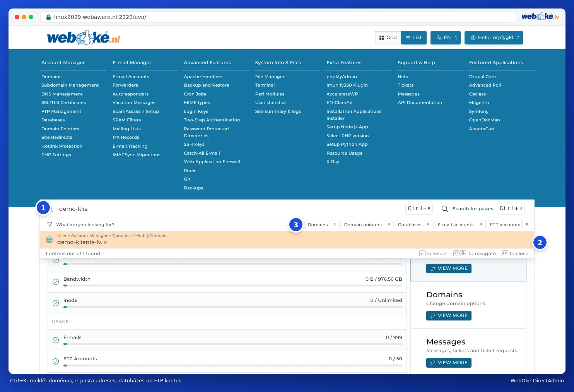Click the check circle icon beside Inode
574x392 pixels.
(x=56, y=303)
